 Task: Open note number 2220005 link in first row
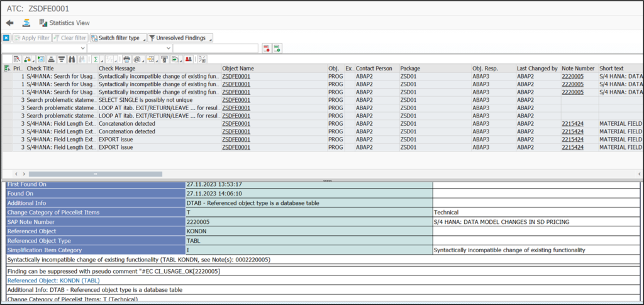point(572,76)
